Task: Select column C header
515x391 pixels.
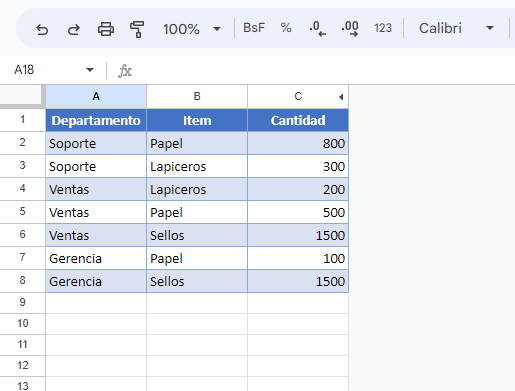Action: (x=298, y=97)
